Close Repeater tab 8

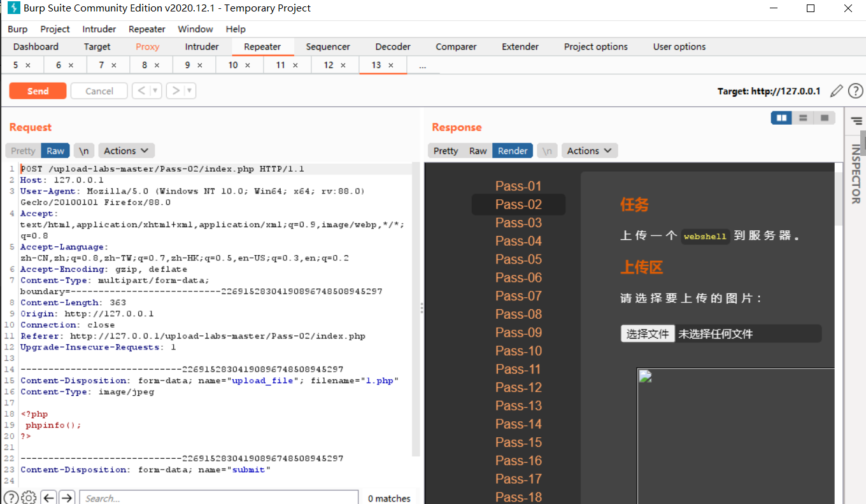[157, 65]
